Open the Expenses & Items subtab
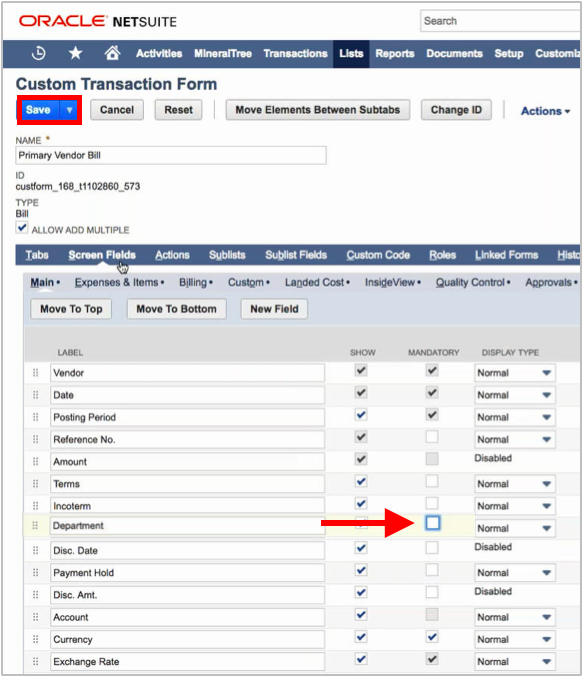This screenshot has height=677, width=582. pos(119,283)
